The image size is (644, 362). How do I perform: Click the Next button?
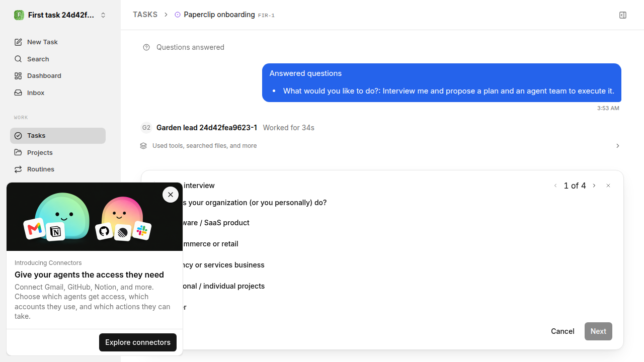click(598, 331)
